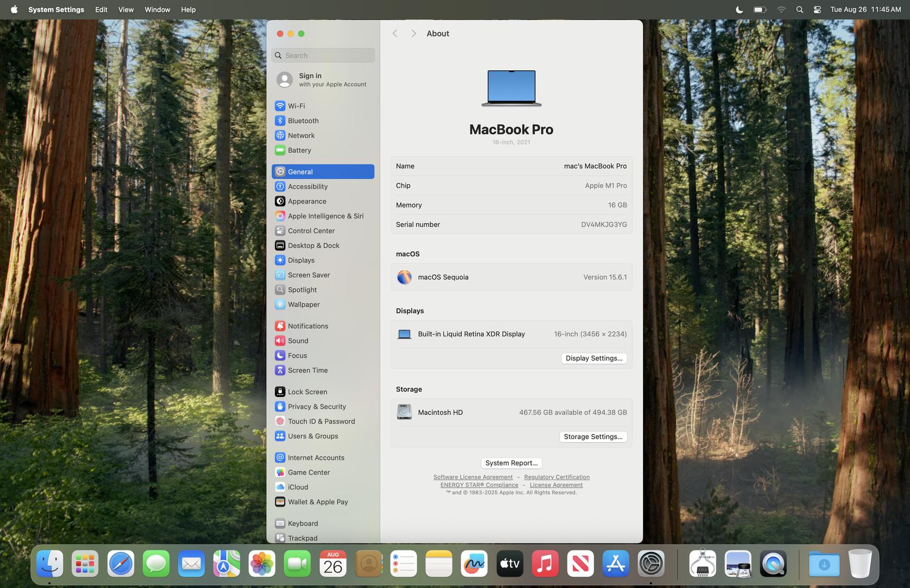Open Appearance settings
Screen dimensions: 910x588
pos(323,201)
